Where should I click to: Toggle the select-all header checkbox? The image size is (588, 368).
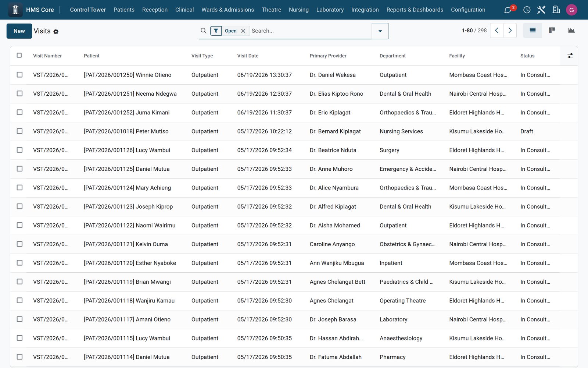click(x=19, y=55)
